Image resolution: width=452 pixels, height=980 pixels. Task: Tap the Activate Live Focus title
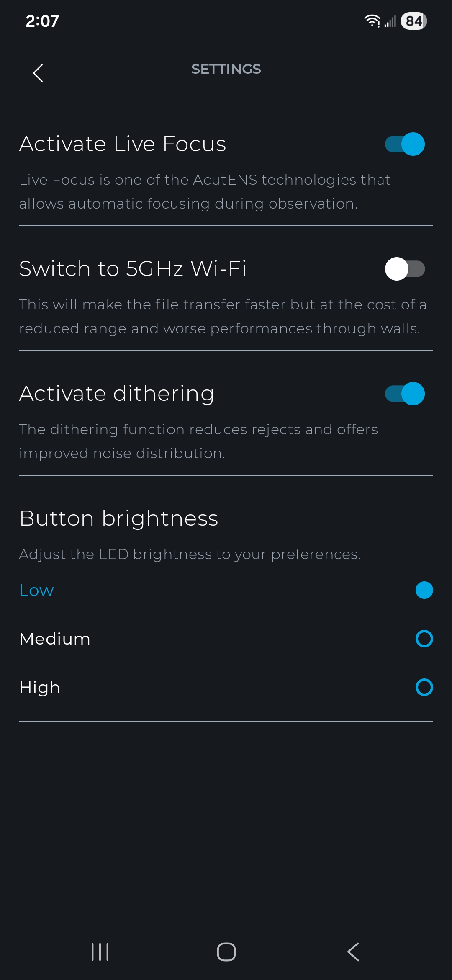point(123,144)
